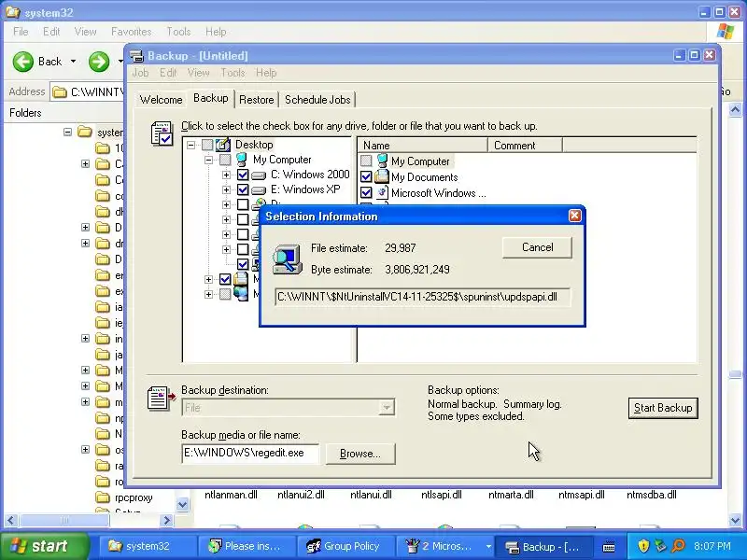747x560 pixels.
Task: Click the security shield tray icon
Action: (643, 545)
